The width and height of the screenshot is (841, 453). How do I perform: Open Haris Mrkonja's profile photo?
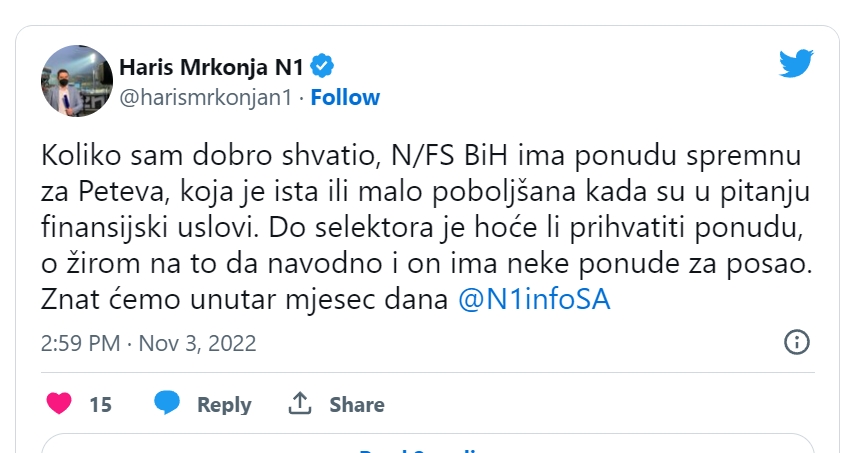tap(76, 81)
